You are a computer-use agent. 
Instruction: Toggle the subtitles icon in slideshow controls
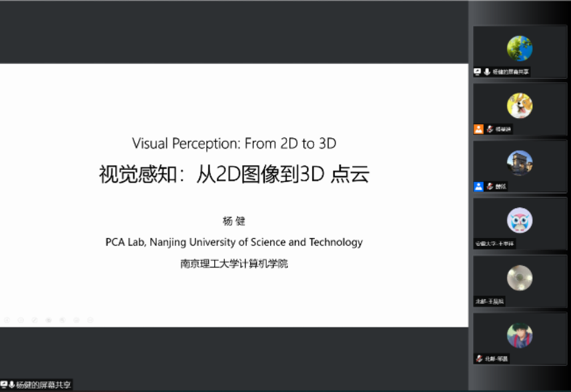pos(77,320)
